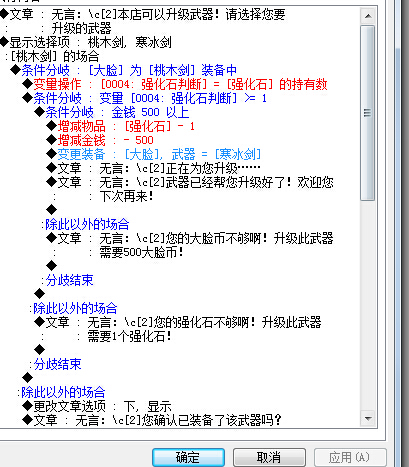409x467 pixels.
Task: Select the 除此以外的场合 line above 更改文章选项
Action: [x=61, y=392]
